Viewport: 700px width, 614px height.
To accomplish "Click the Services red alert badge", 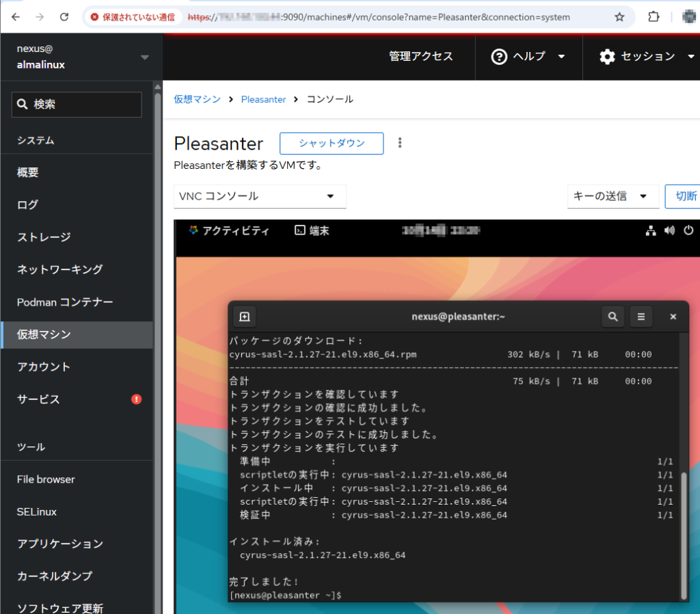I will 136,399.
